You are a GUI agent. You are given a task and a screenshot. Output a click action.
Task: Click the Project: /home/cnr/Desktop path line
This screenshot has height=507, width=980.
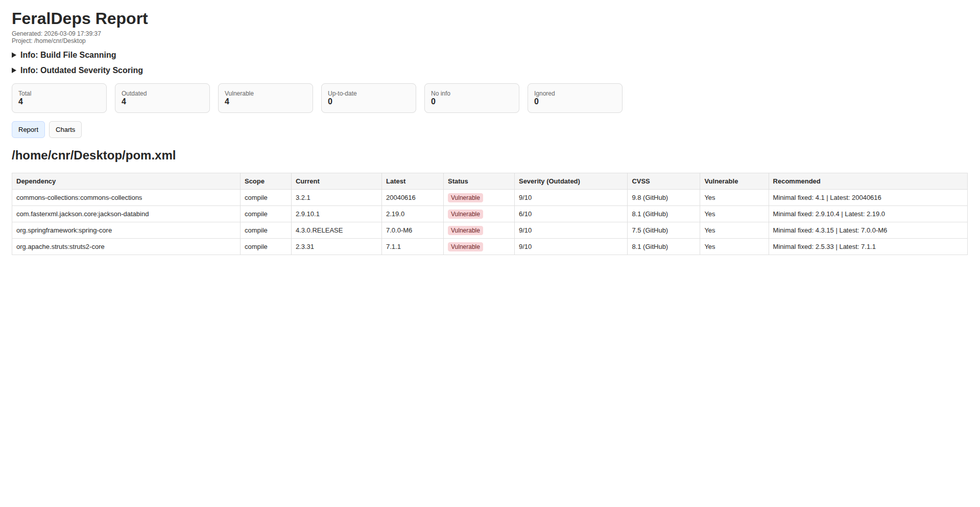click(49, 41)
